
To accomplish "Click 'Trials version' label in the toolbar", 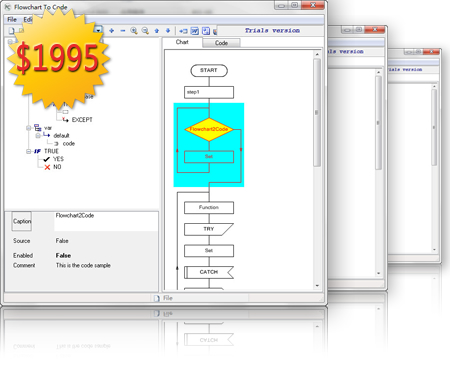I will pyautogui.click(x=272, y=30).
